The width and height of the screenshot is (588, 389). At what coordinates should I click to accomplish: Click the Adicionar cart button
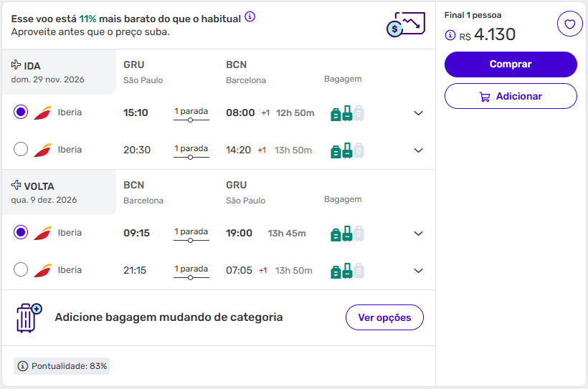511,96
